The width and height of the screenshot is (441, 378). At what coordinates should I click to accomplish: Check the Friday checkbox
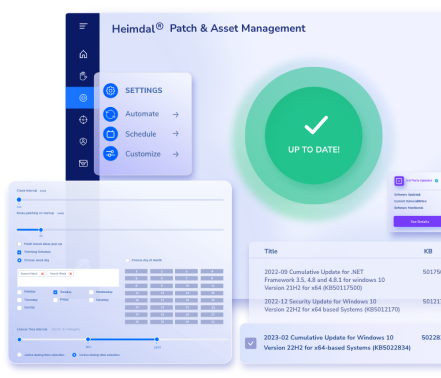click(x=55, y=300)
